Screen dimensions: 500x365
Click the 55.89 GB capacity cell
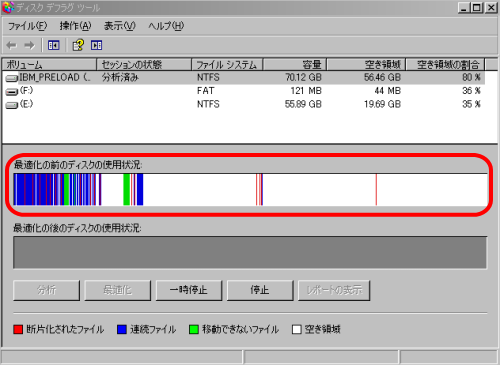pos(303,104)
